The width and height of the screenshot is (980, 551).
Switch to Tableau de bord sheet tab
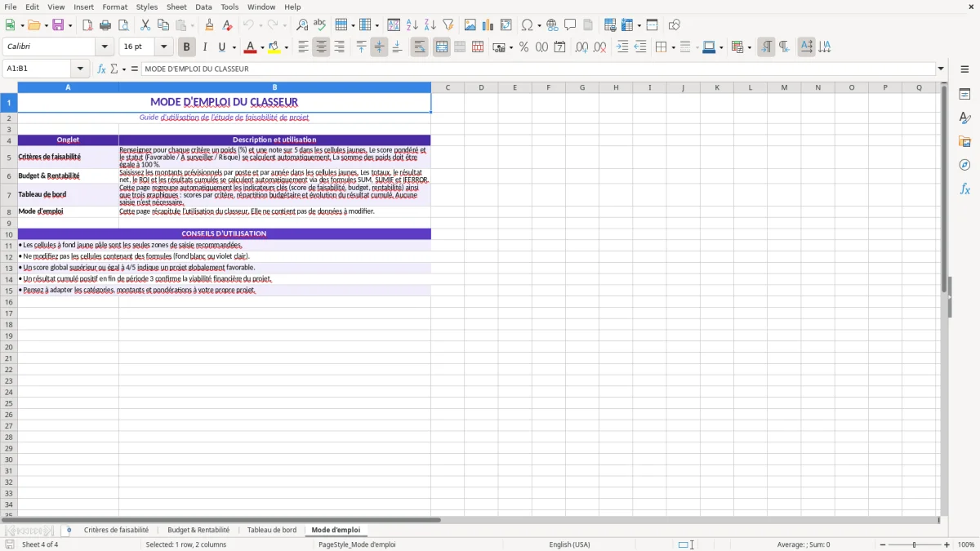(272, 531)
